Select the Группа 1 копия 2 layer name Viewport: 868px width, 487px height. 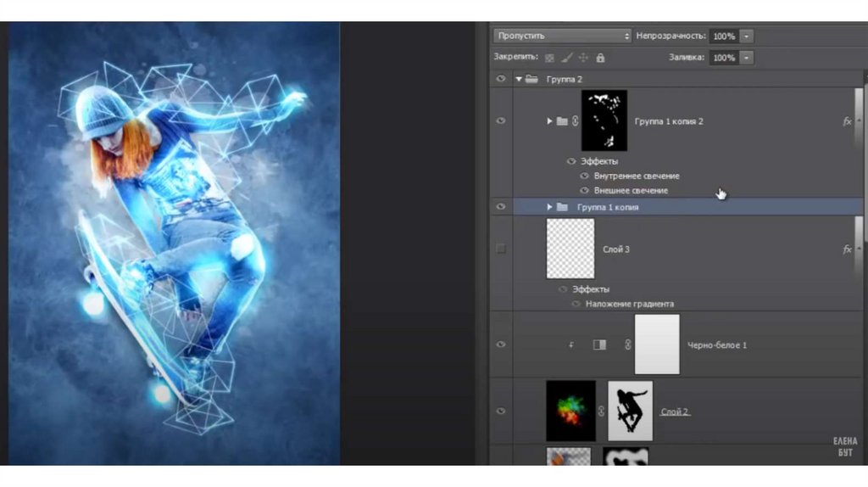tap(669, 121)
